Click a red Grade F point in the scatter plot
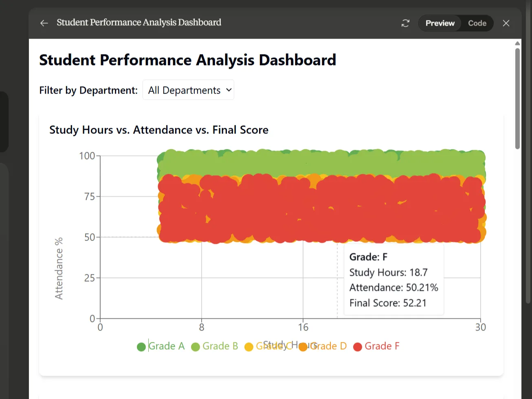 click(x=265, y=216)
